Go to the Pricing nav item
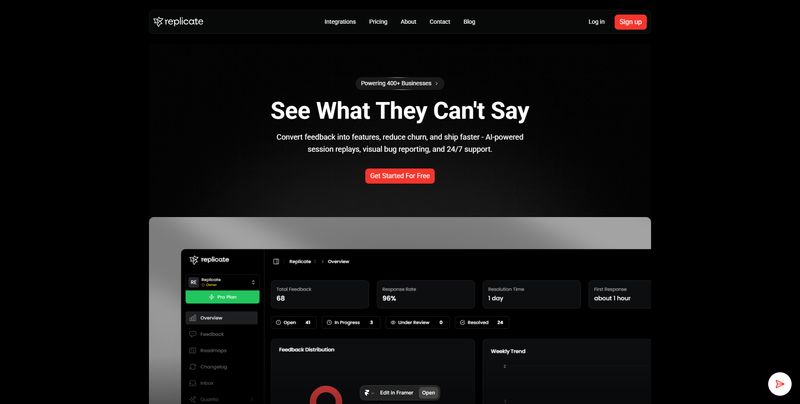The width and height of the screenshot is (800, 404). 378,22
